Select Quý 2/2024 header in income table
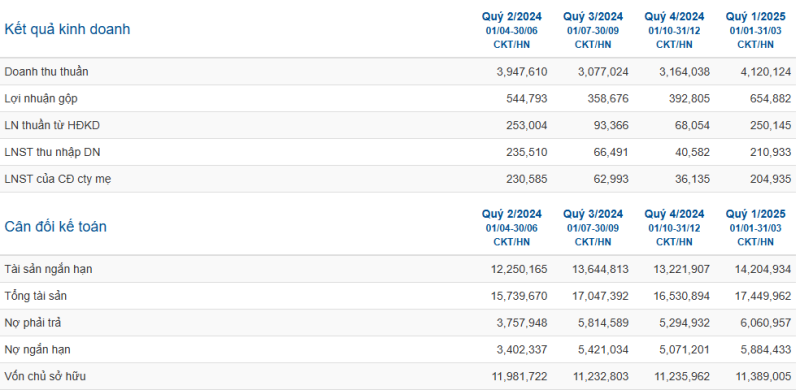800x390 pixels. [x=511, y=17]
